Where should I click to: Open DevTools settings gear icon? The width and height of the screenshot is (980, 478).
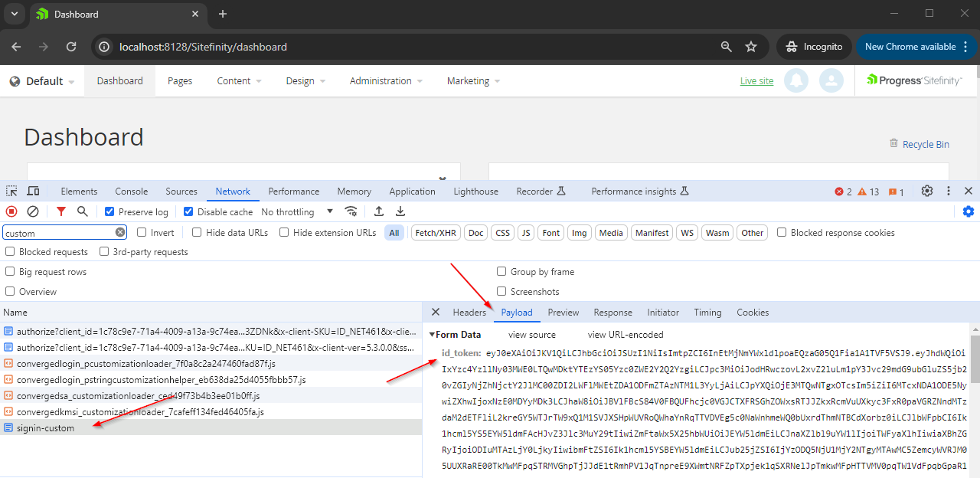(927, 191)
